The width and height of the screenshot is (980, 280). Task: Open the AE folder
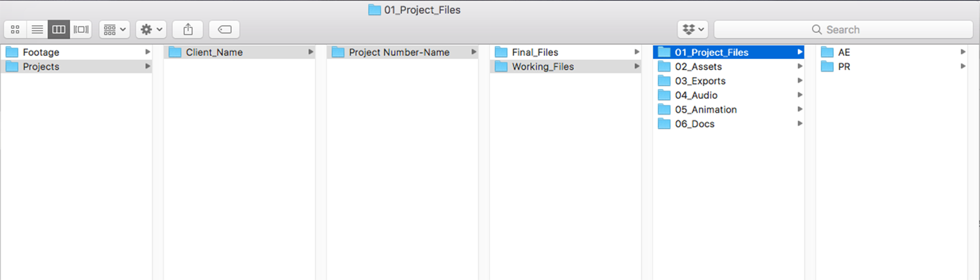(892, 52)
